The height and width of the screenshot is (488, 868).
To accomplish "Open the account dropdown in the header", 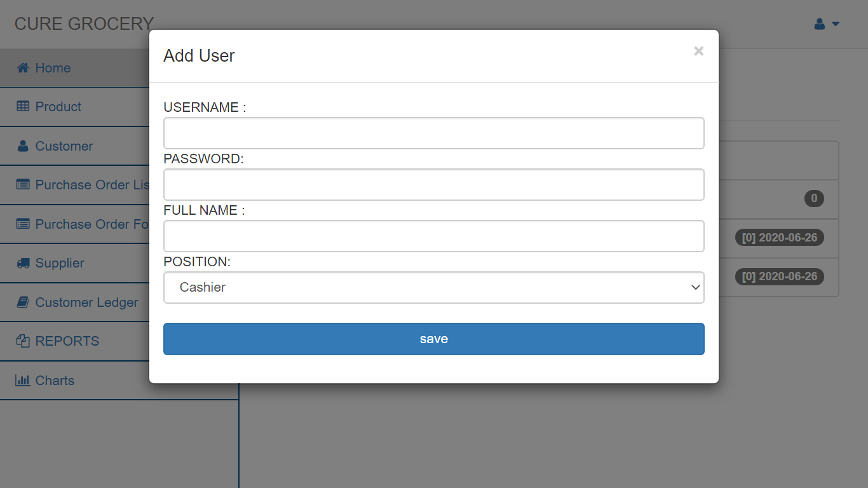I will pyautogui.click(x=834, y=24).
